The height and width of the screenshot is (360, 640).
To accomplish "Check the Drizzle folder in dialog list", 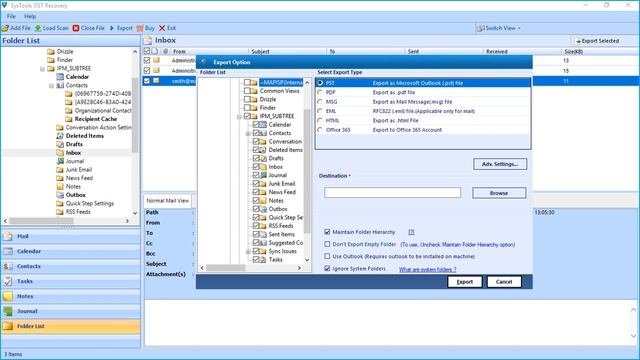I will click(247, 99).
